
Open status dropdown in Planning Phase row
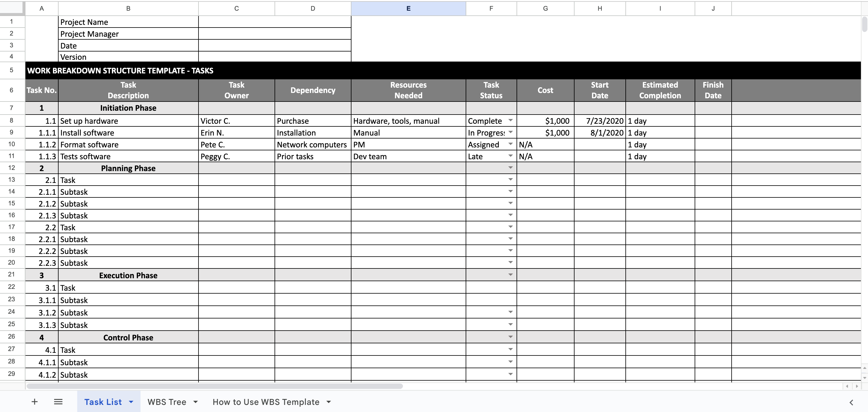click(510, 168)
